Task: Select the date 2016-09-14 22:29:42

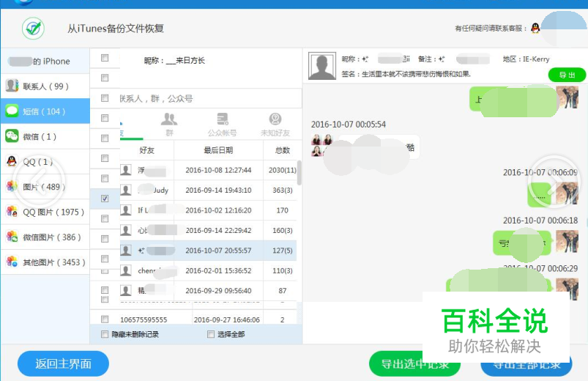Action: 218,230
